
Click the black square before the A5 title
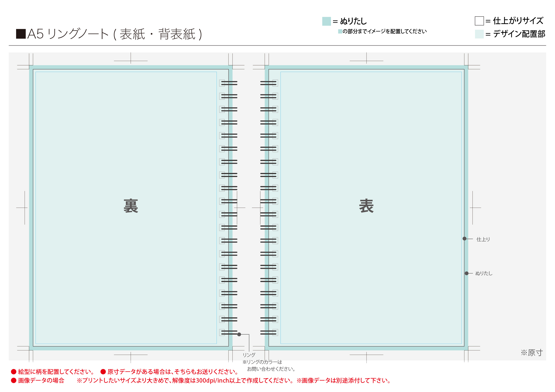click(21, 34)
